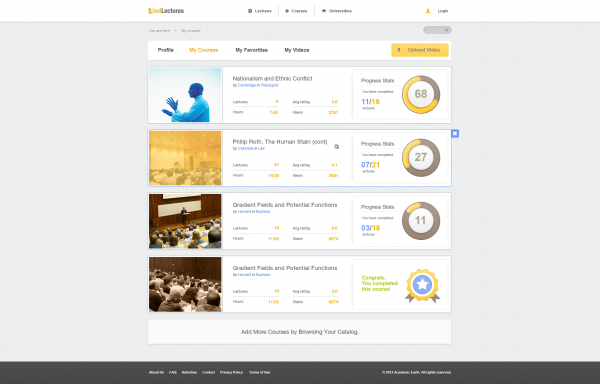
Task: Open Gradient Fields title of completed course
Action: click(x=285, y=268)
